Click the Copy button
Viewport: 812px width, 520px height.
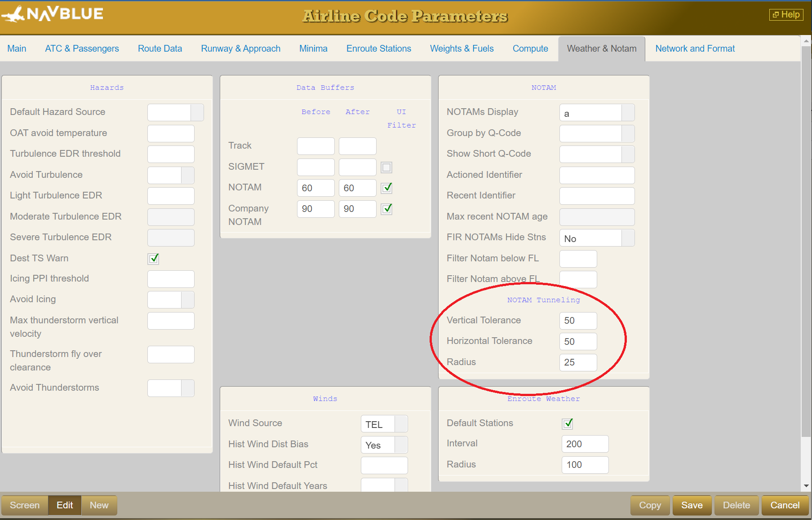click(649, 505)
